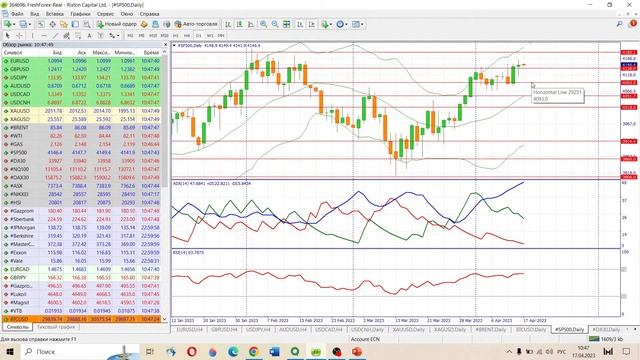Switch timeframe to H4

click(187, 36)
